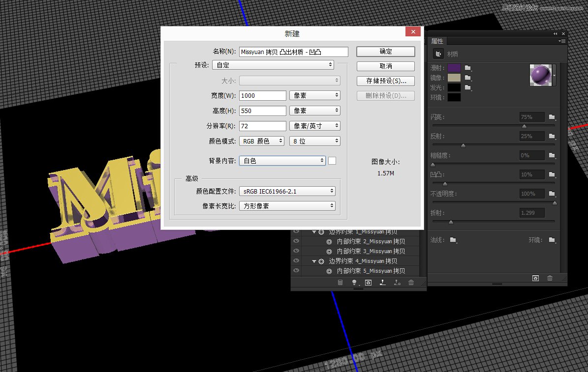Select the 属性 Properties panel tab
The height and width of the screenshot is (372, 588).
click(x=436, y=40)
